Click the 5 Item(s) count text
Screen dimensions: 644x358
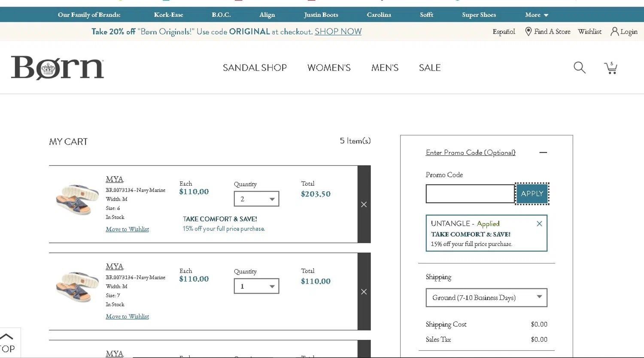click(x=355, y=141)
